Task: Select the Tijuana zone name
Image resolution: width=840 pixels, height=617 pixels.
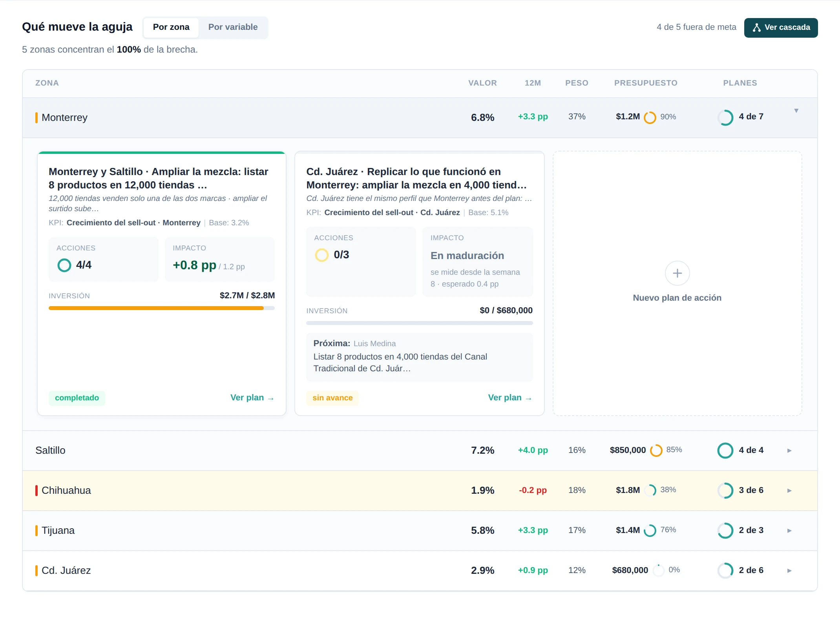Action: point(58,530)
